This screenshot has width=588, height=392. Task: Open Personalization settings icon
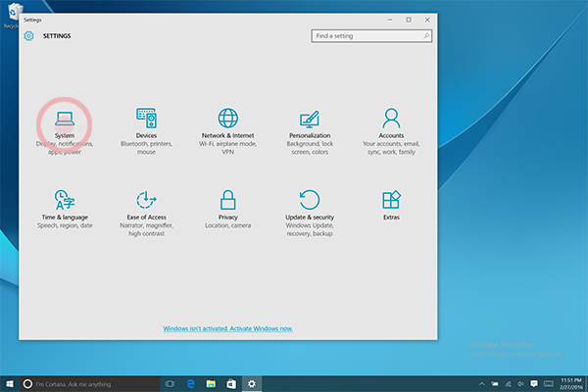tap(310, 119)
